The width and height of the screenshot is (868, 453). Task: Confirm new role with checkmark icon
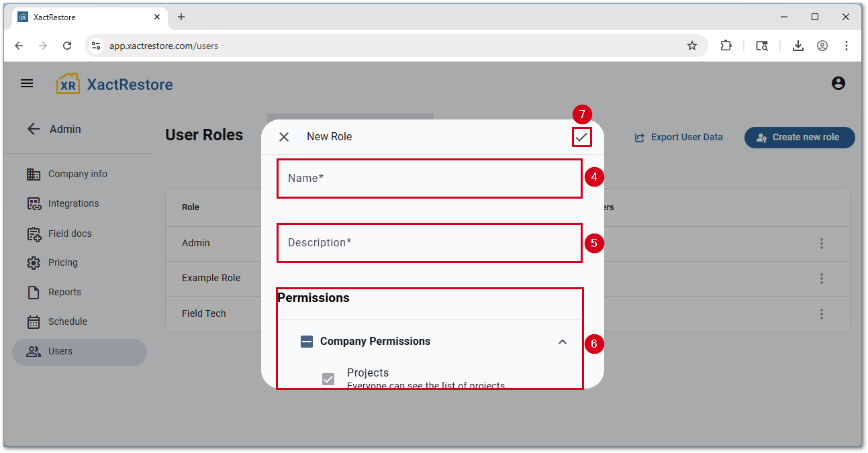[581, 137]
